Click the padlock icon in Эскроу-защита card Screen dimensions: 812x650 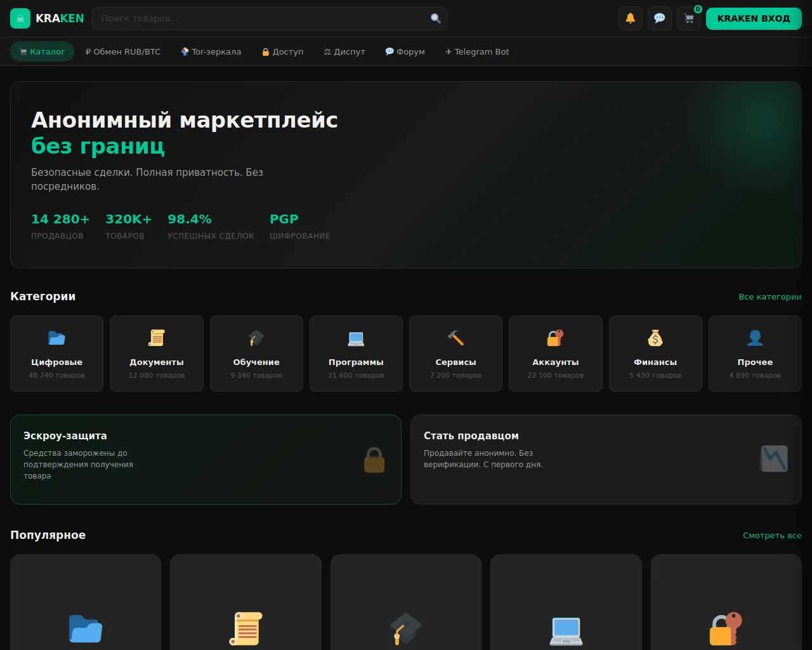pos(374,460)
